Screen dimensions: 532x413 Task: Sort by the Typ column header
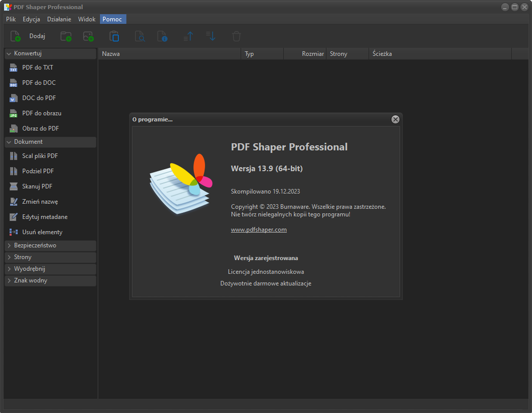pyautogui.click(x=262, y=54)
